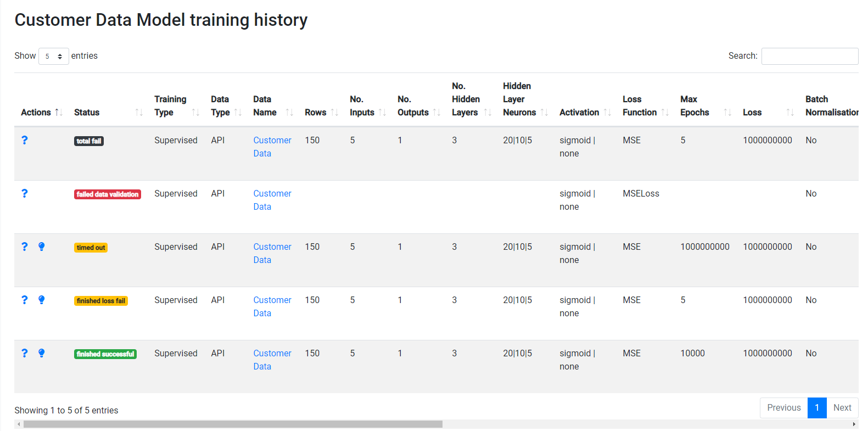Open help question mark in timed out row
Screen dimensions: 868x431
[x=24, y=247]
